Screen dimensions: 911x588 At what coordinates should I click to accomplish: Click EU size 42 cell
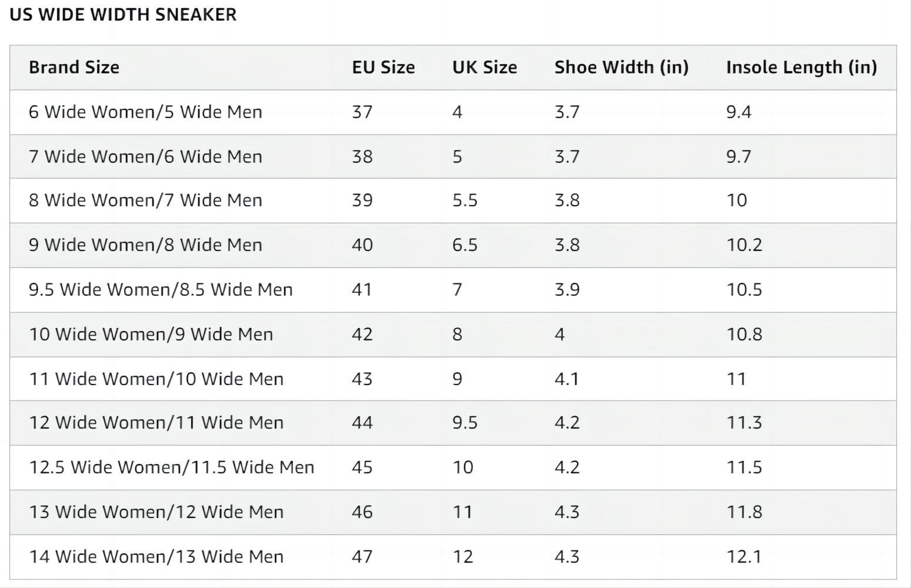coord(362,335)
